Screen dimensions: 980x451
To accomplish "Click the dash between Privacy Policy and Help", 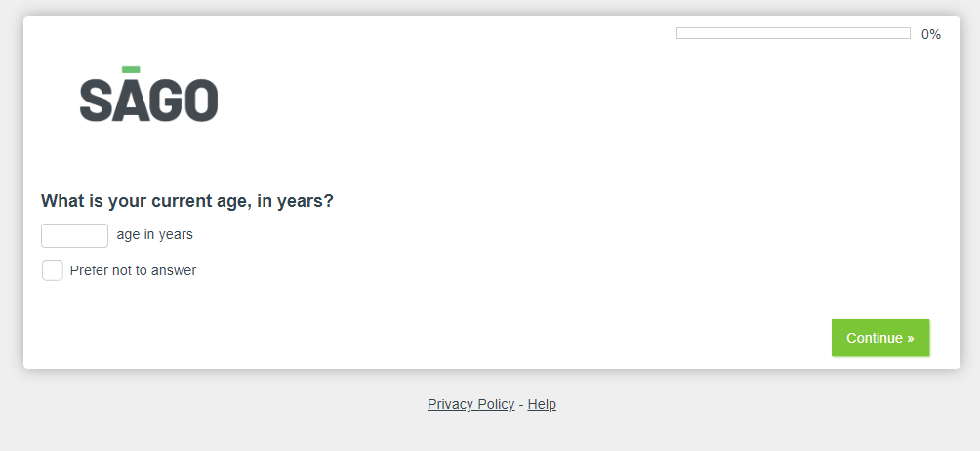I will (521, 404).
